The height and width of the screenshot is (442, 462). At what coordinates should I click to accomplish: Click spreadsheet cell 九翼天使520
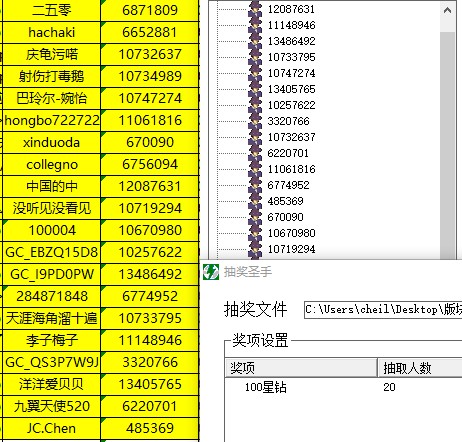click(x=51, y=406)
